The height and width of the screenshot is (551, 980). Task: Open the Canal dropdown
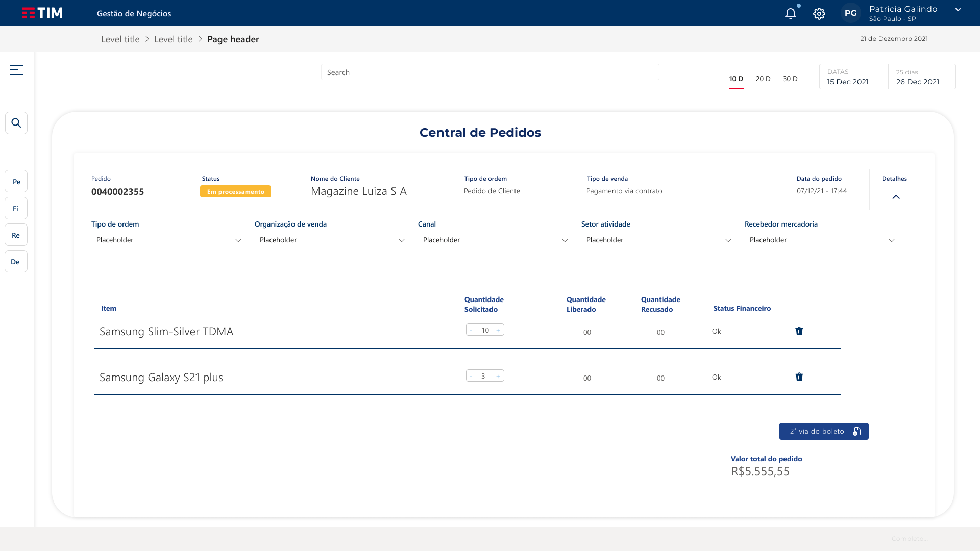pyautogui.click(x=496, y=240)
